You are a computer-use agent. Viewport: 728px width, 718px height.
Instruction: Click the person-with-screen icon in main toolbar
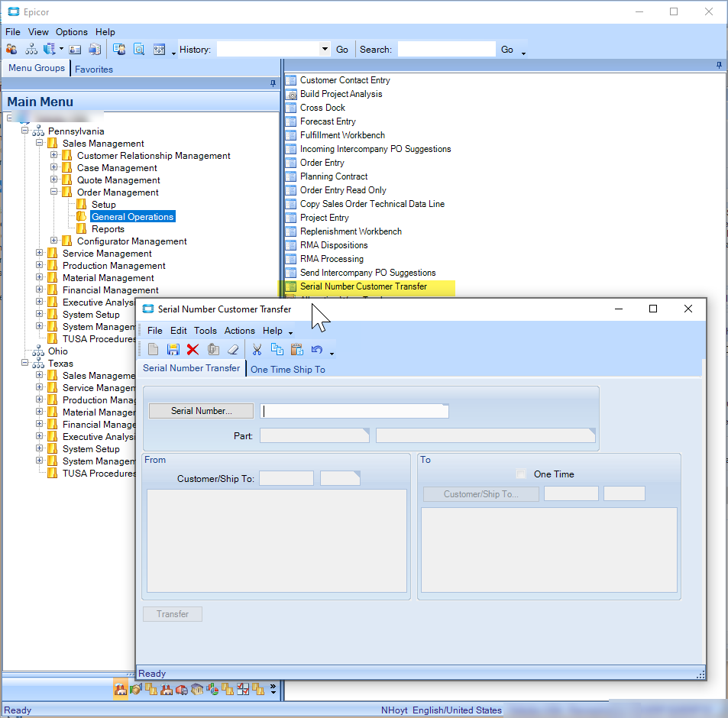click(x=119, y=49)
